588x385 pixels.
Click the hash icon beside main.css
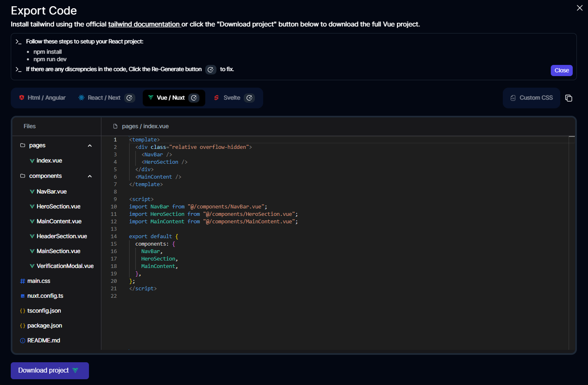[x=22, y=281]
